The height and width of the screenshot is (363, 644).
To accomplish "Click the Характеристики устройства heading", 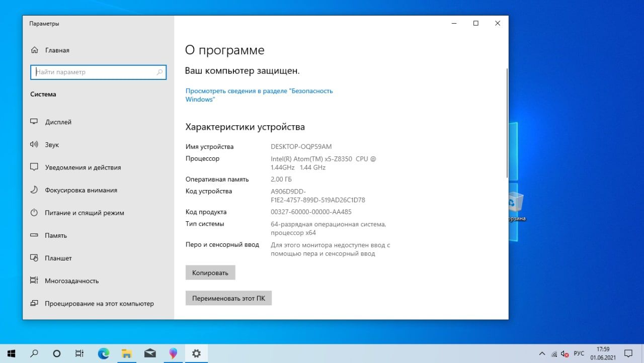I will (x=245, y=127).
